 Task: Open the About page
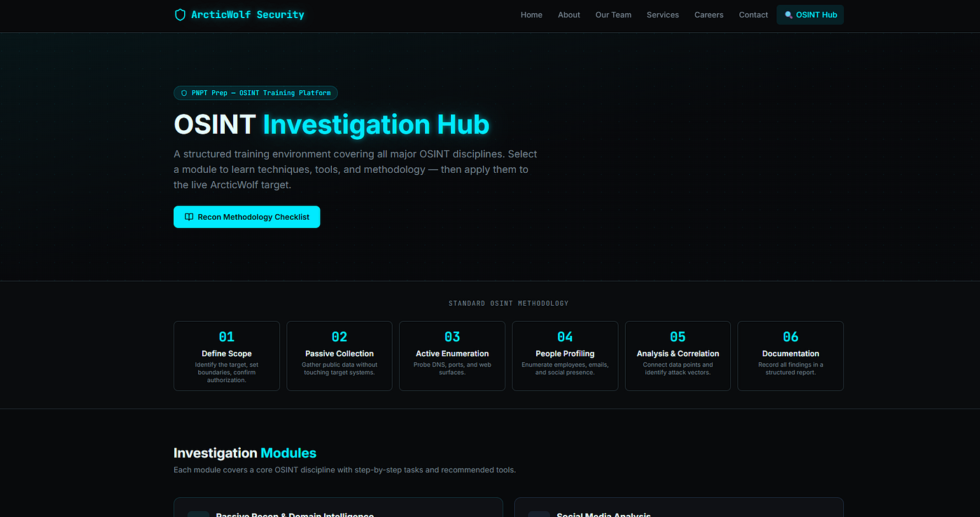pyautogui.click(x=569, y=15)
